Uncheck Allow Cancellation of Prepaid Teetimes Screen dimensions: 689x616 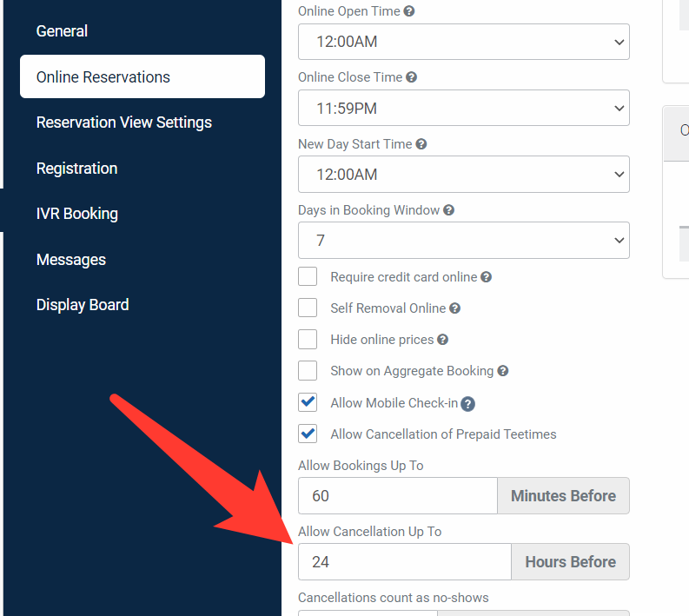coord(308,434)
